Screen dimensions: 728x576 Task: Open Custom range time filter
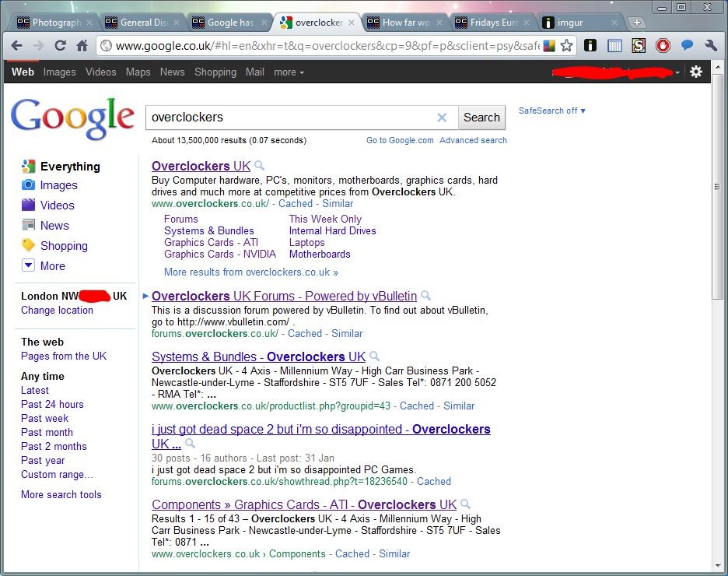pos(57,475)
